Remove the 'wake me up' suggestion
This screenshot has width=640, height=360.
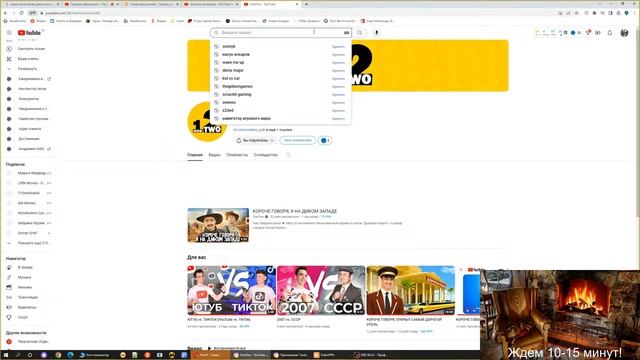pyautogui.click(x=338, y=62)
